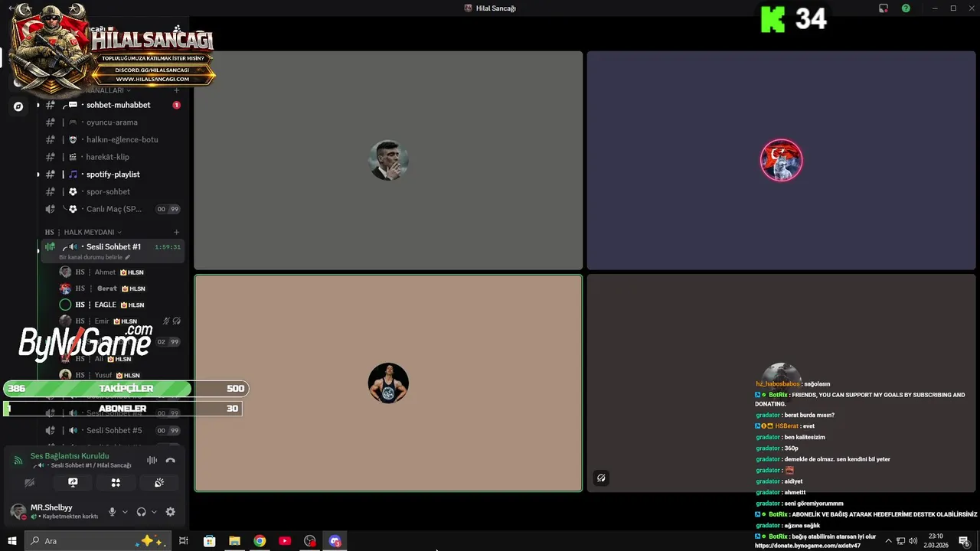Launch Microsoft Store from the taskbar

[209, 541]
